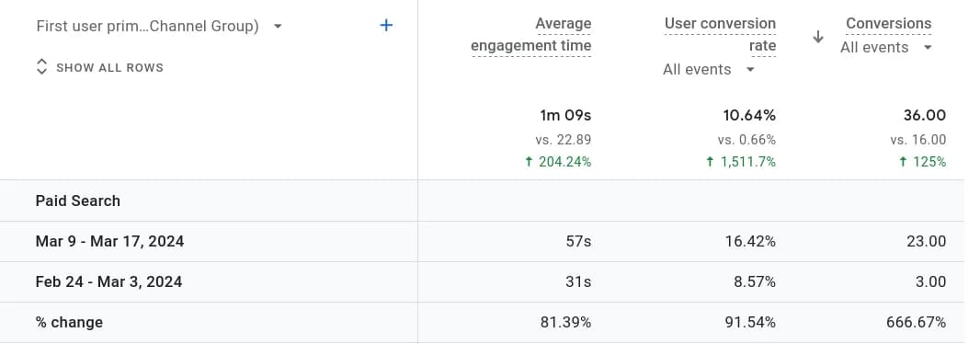Click the 10.64% conversion rate total
The image size is (980, 344).
[749, 115]
